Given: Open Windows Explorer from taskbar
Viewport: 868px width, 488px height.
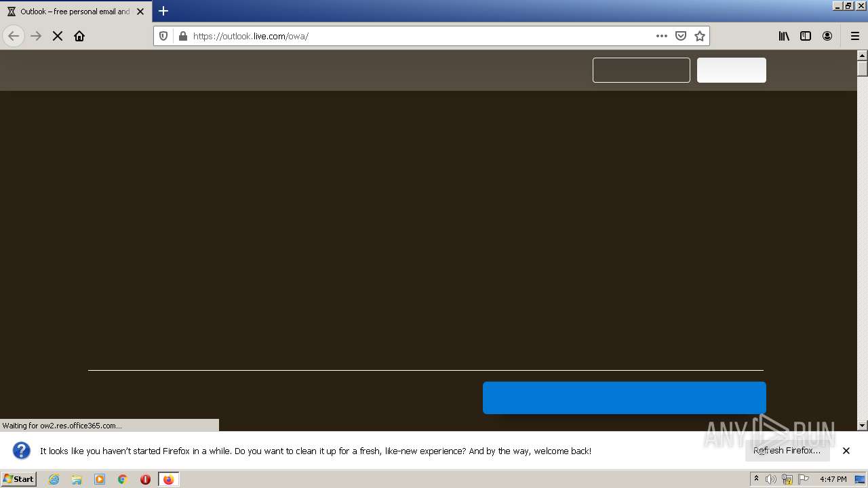Looking at the screenshot, I should click(77, 479).
